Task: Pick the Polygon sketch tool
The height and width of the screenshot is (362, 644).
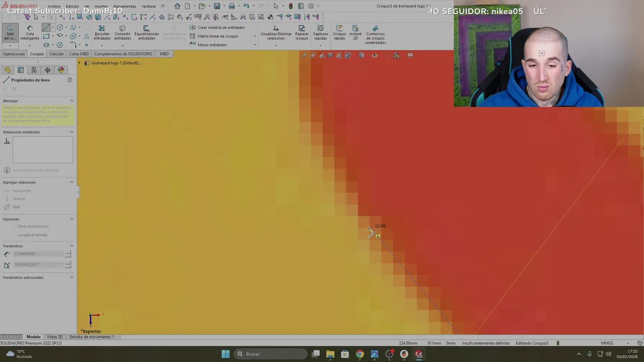Action: click(60, 45)
